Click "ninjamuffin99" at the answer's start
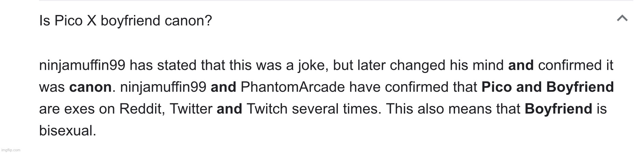 (x=82, y=65)
